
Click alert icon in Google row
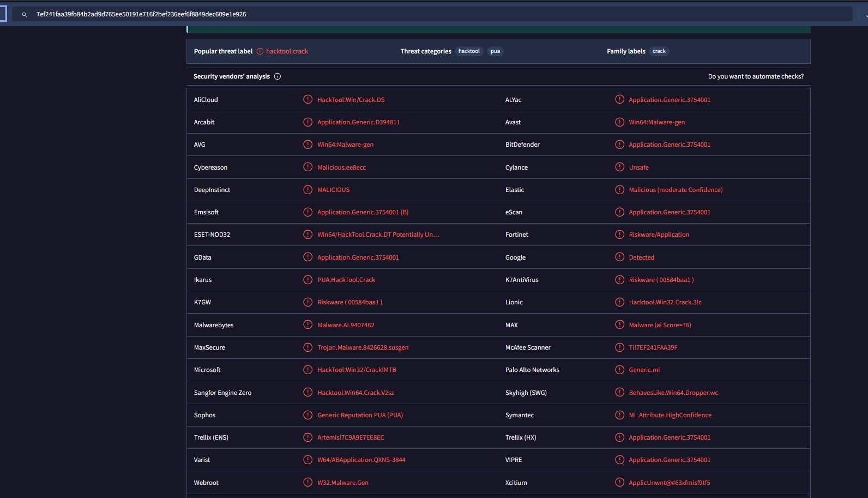coord(619,257)
